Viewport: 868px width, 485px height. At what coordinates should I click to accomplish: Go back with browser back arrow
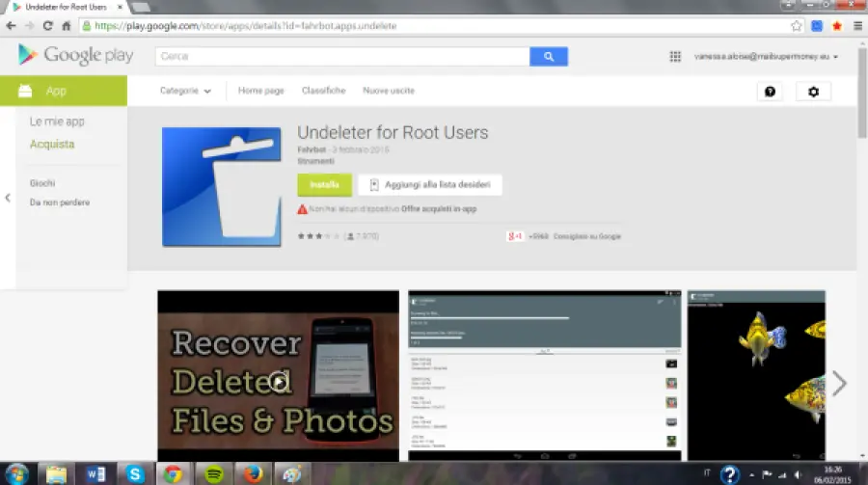click(11, 25)
